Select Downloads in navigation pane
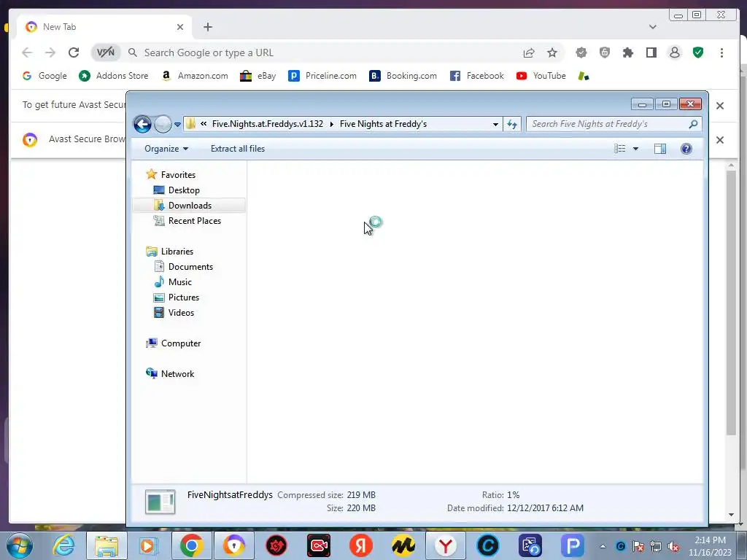747x560 pixels. coord(189,205)
